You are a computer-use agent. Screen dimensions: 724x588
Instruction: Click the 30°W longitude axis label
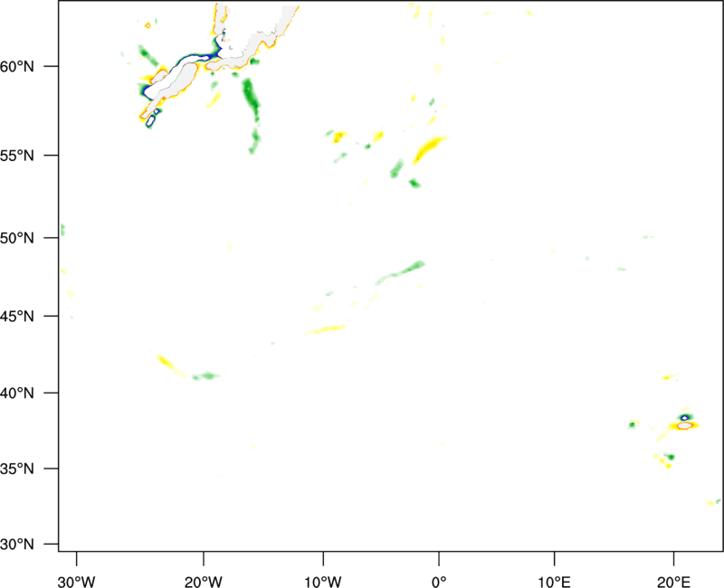pos(76,582)
